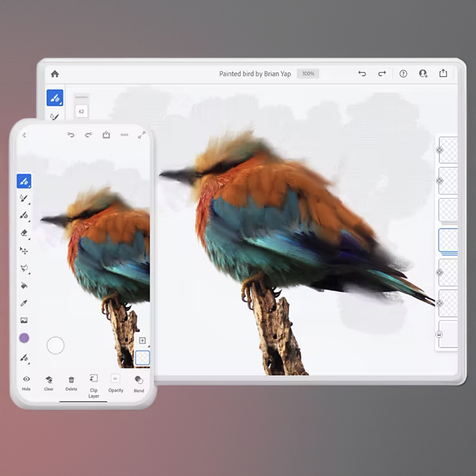Viewport: 476px width, 476px height.
Task: Go to Home in the tablet app
Action: [x=55, y=74]
